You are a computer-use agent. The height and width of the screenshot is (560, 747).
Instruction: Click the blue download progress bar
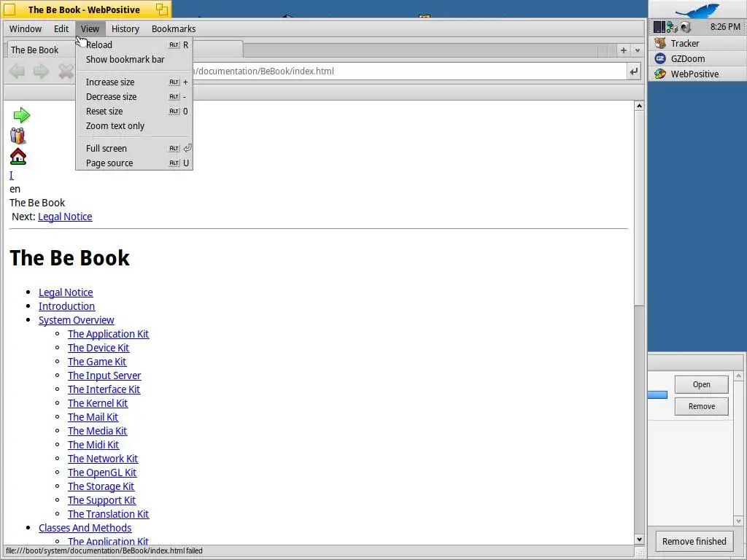click(657, 394)
